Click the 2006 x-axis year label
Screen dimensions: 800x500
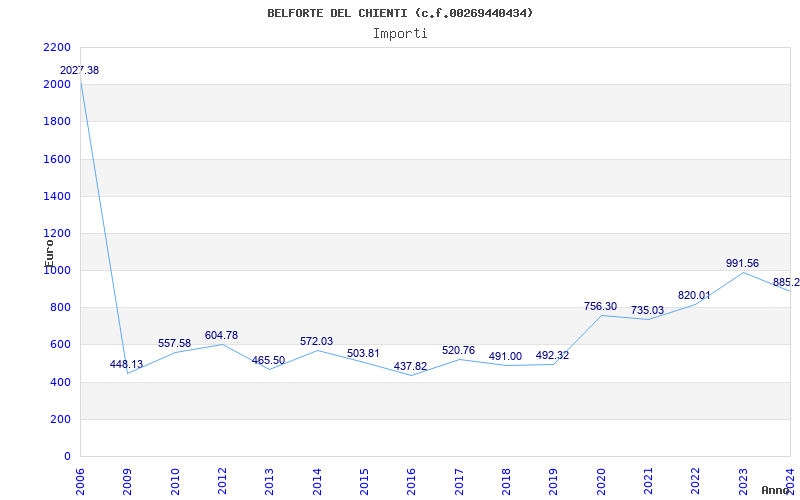coord(80,482)
